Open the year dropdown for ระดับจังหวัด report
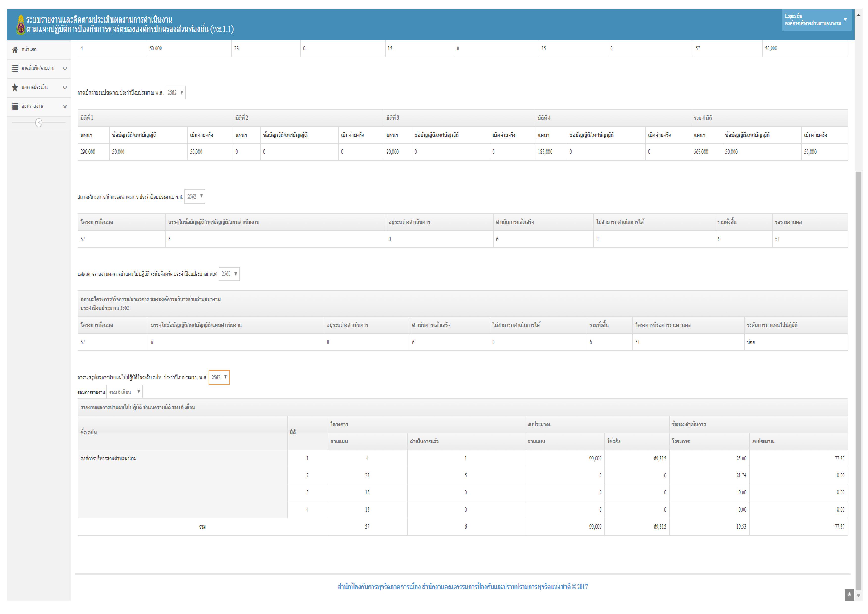The height and width of the screenshot is (614, 868). (x=229, y=274)
